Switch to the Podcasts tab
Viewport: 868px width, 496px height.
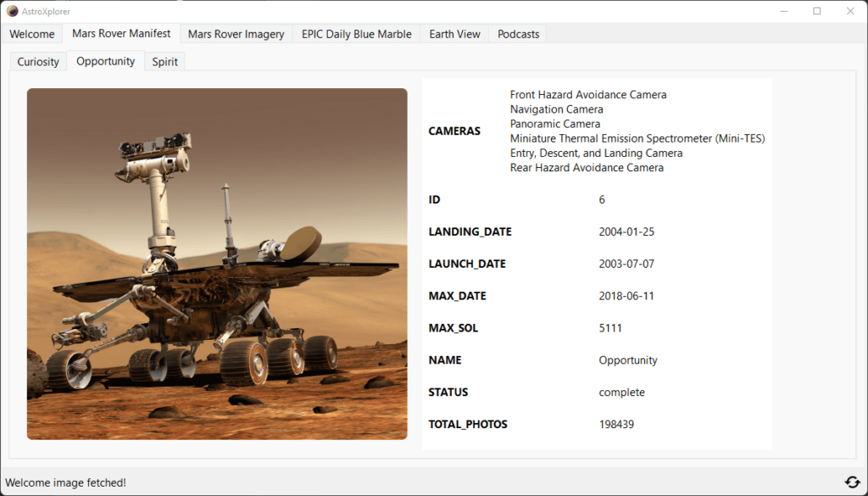pyautogui.click(x=518, y=34)
